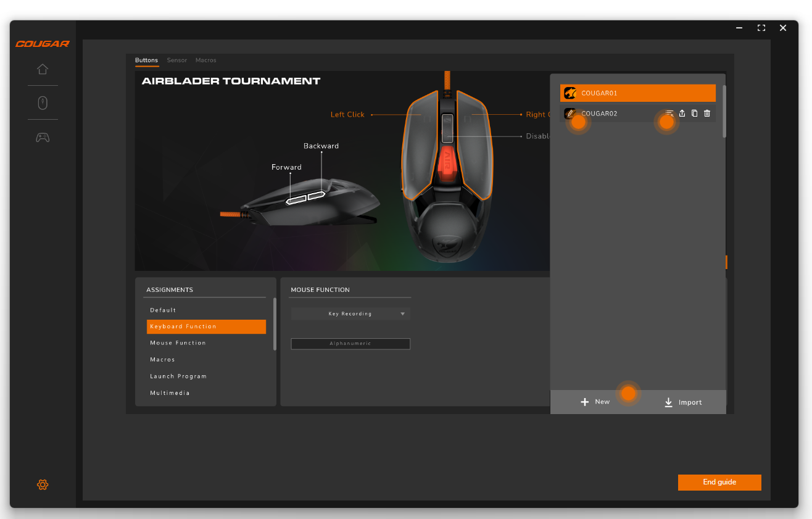The height and width of the screenshot is (519, 812).
Task: Select Keyboard Function assignment
Action: tap(206, 326)
